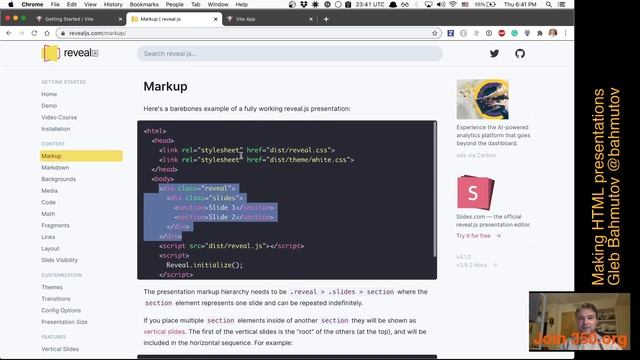Image resolution: width=640 pixels, height=360 pixels.
Task: Open Links sidebar entry
Action: pyautogui.click(x=48, y=237)
